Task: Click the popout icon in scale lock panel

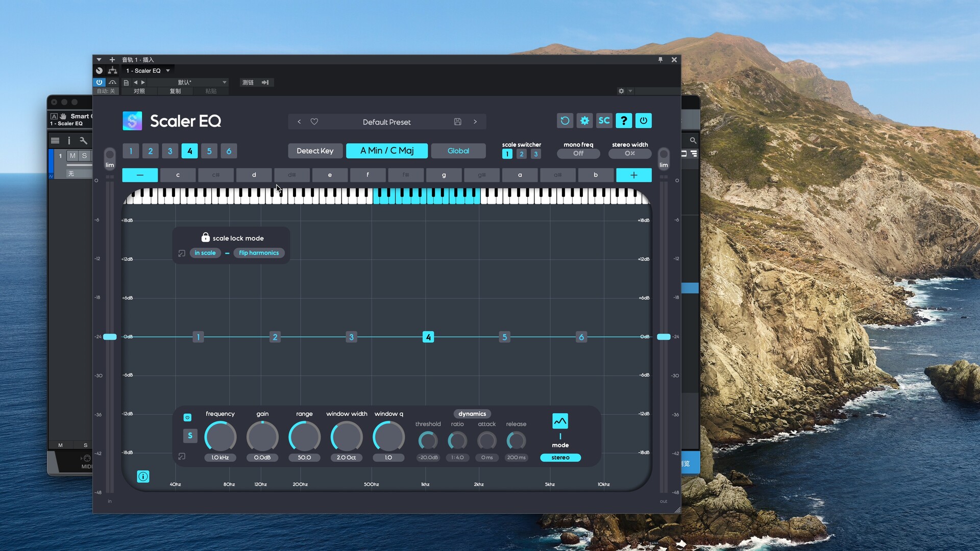Action: [x=182, y=253]
